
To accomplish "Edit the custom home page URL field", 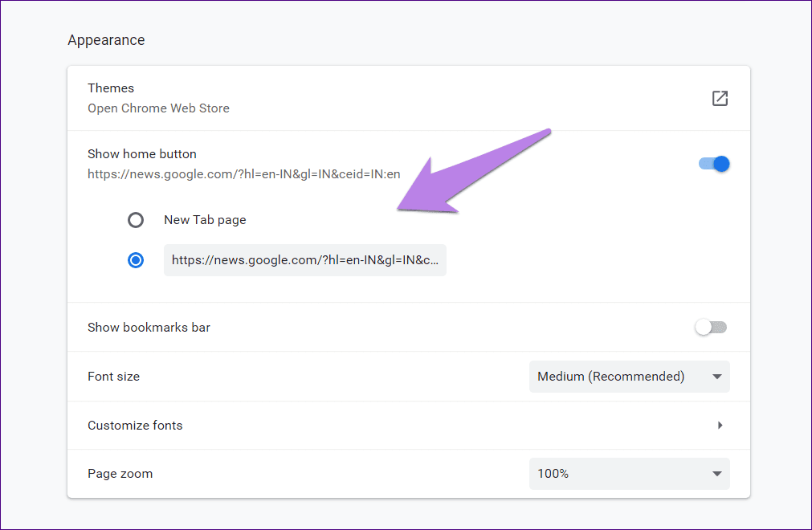I will coord(305,260).
